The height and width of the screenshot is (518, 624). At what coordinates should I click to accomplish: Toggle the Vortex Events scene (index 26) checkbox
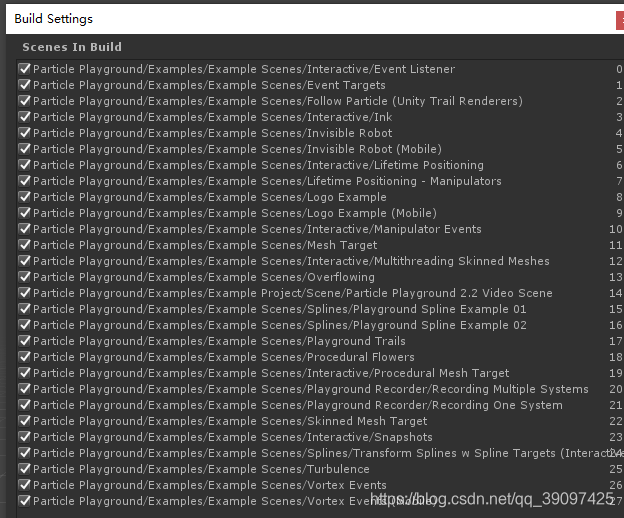[x=25, y=485]
